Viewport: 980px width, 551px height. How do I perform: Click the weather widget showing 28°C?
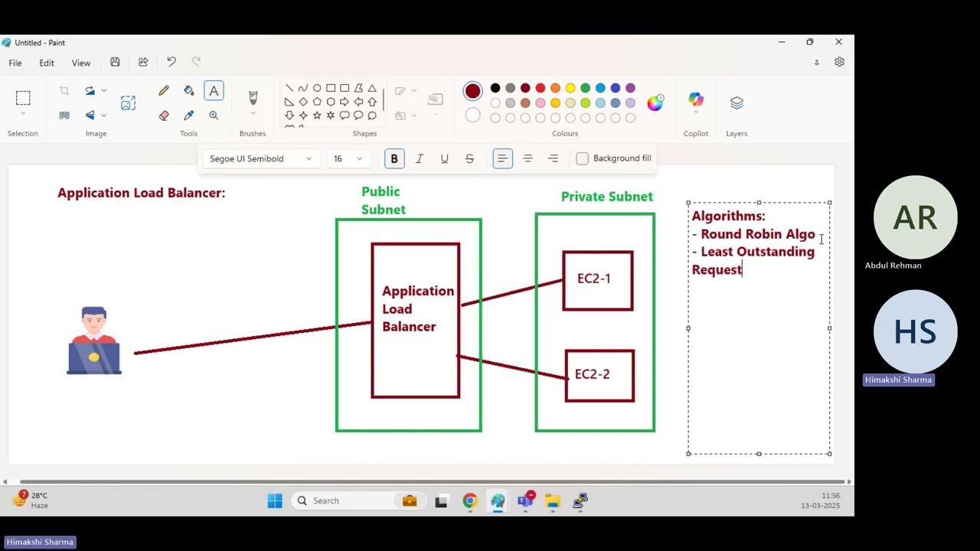coord(31,500)
